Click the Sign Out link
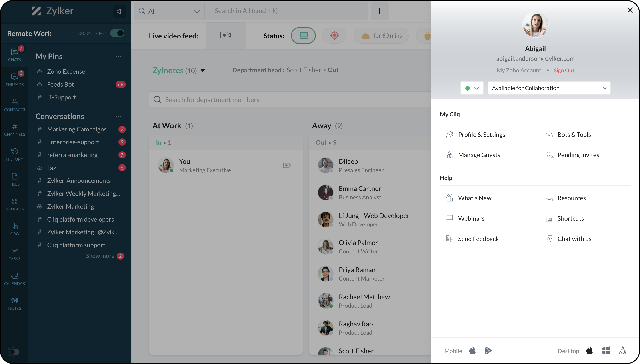This screenshot has height=364, width=640. [x=564, y=71]
